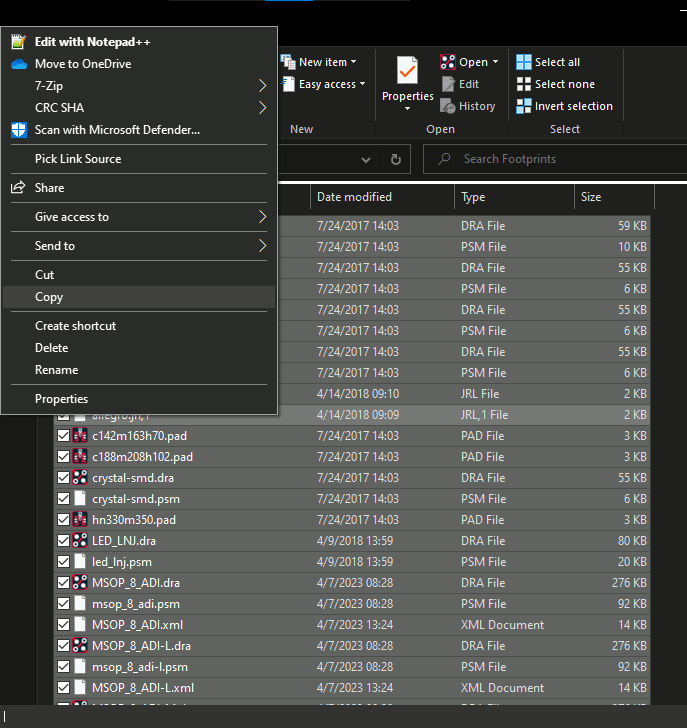Expand the 7-Zip submenu

coord(262,86)
